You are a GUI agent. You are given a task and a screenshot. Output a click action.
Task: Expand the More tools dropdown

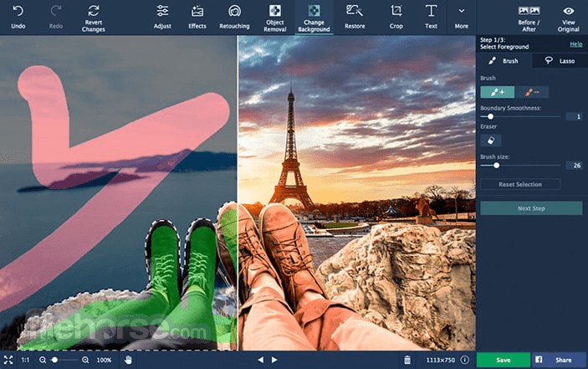point(461,18)
